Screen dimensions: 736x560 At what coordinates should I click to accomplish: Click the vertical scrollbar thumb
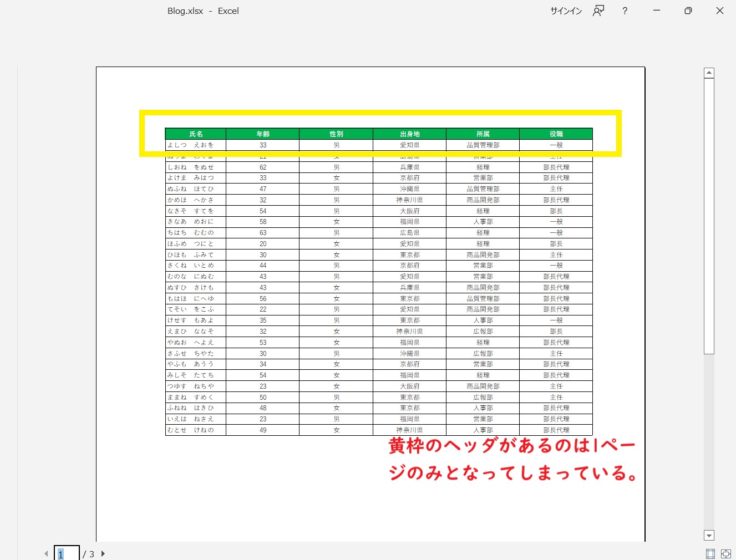(709, 216)
